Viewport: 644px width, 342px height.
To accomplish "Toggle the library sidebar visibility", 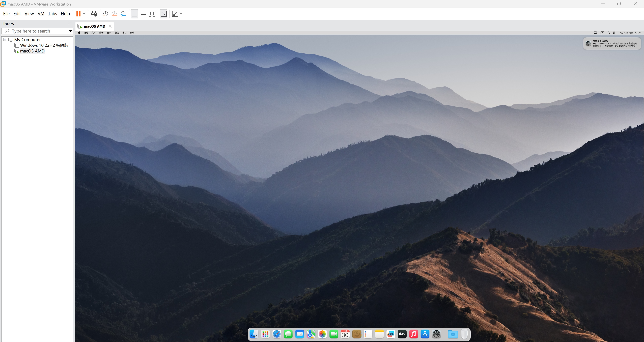I will [134, 14].
